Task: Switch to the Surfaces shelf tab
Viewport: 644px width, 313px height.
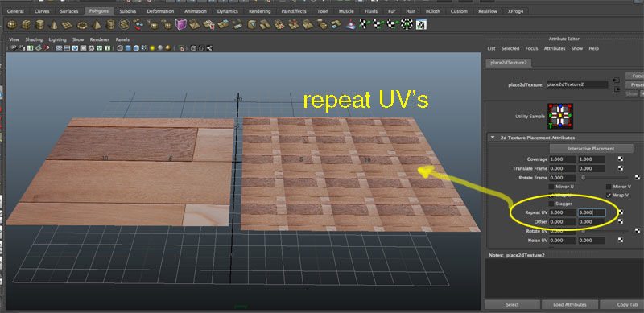Action: point(69,11)
